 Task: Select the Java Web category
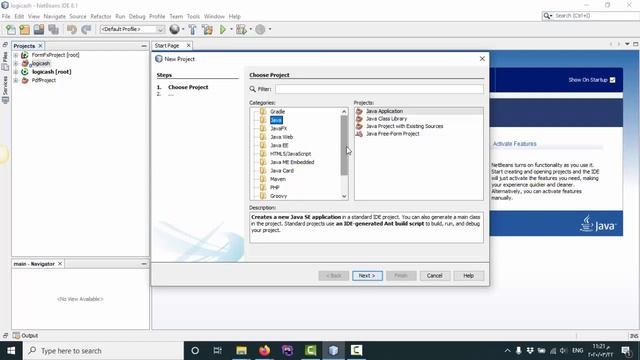coord(281,137)
